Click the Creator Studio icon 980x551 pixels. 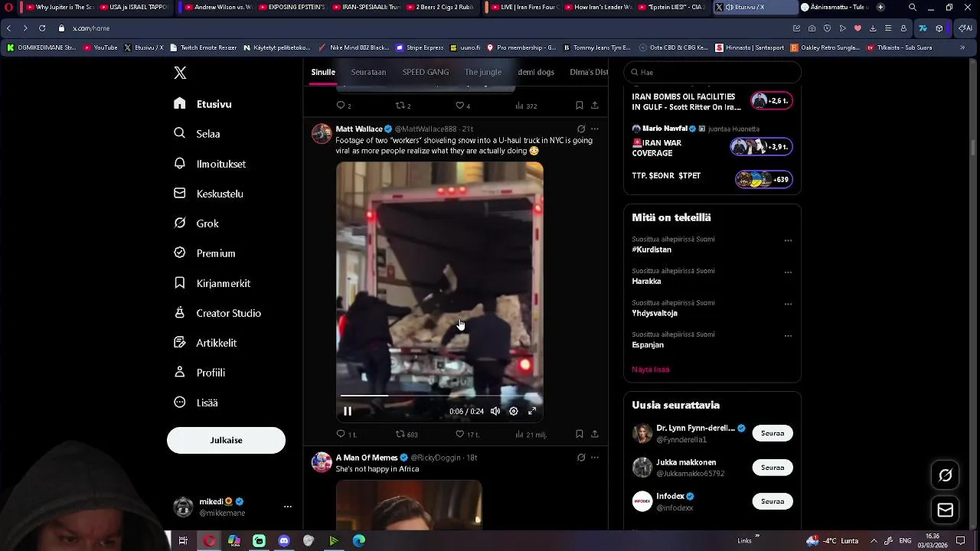[180, 313]
